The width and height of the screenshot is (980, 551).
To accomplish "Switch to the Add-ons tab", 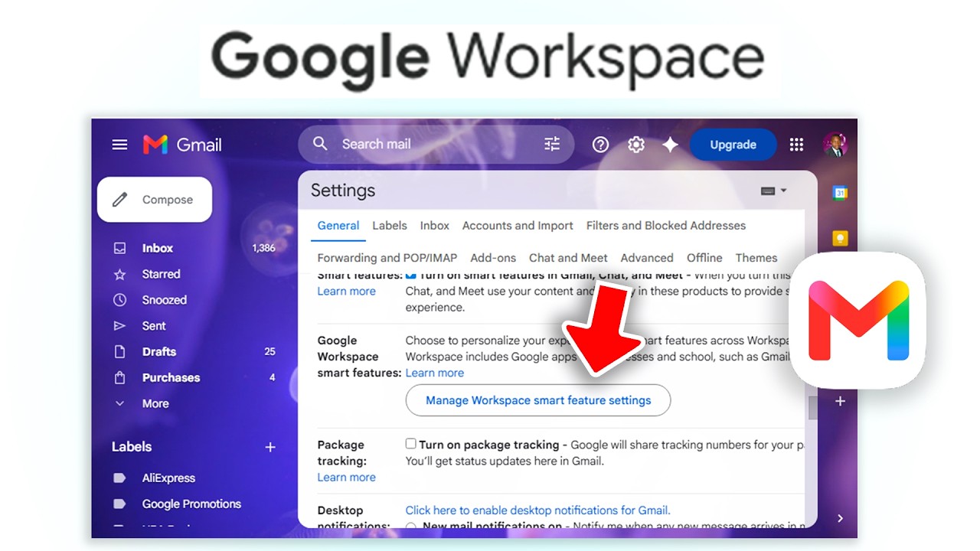I will [x=493, y=258].
